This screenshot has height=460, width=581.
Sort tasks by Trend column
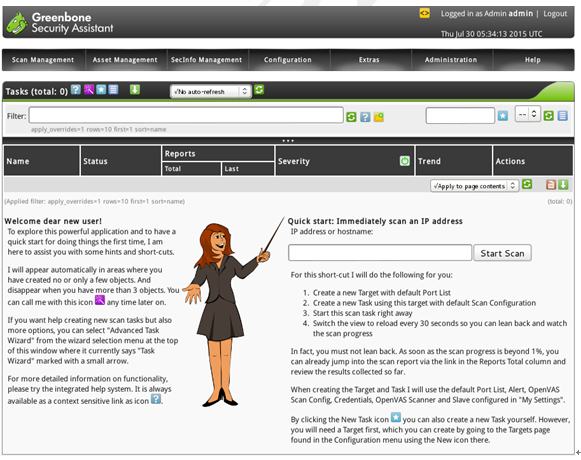(x=429, y=161)
